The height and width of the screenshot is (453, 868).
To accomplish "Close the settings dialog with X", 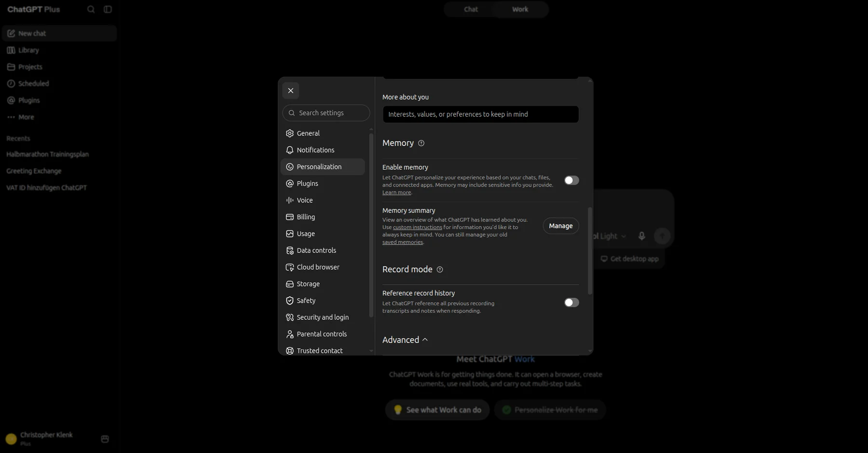I will [x=290, y=91].
